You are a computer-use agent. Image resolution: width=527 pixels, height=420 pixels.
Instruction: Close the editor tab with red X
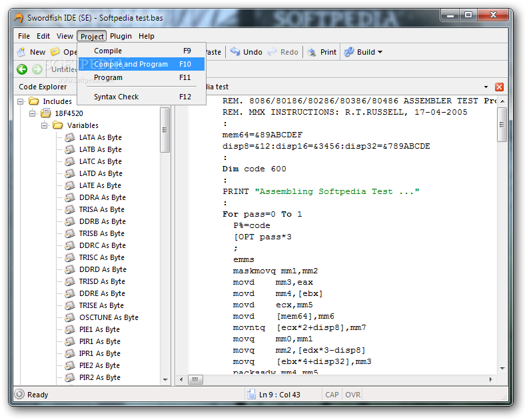[499, 87]
